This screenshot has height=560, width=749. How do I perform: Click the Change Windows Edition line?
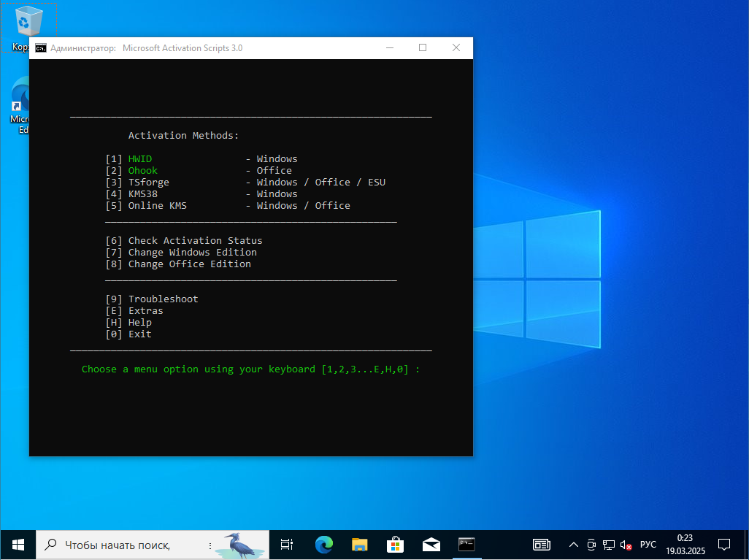tap(181, 253)
